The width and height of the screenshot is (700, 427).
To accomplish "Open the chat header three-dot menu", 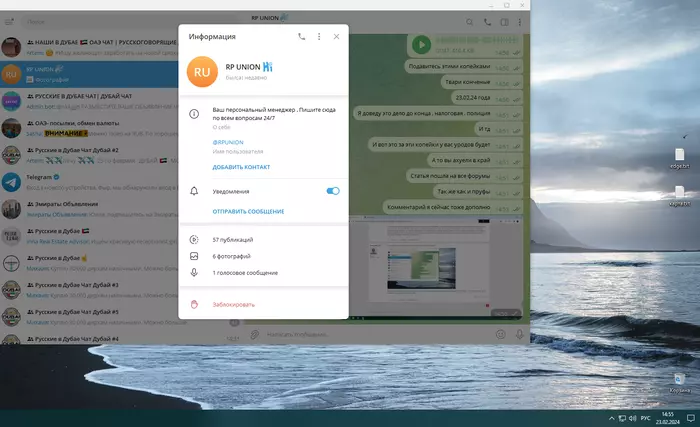I will click(x=520, y=22).
